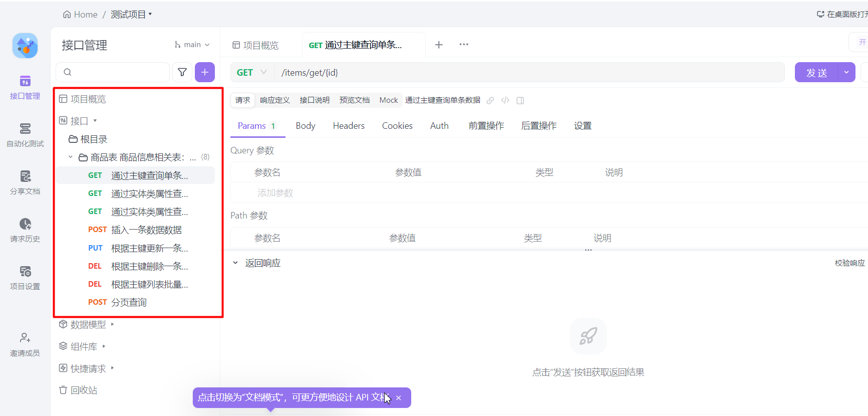Open POST 插入一条数据数据 item

click(135, 230)
